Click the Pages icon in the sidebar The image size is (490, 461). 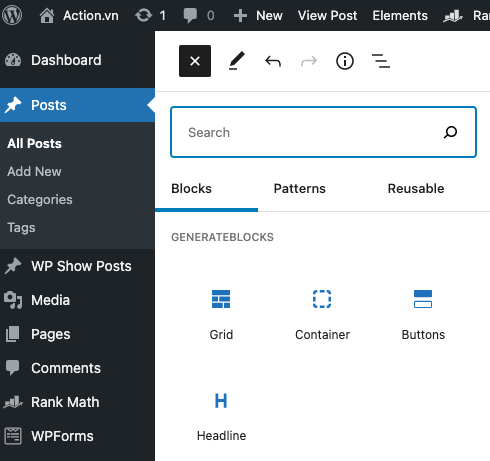13,334
